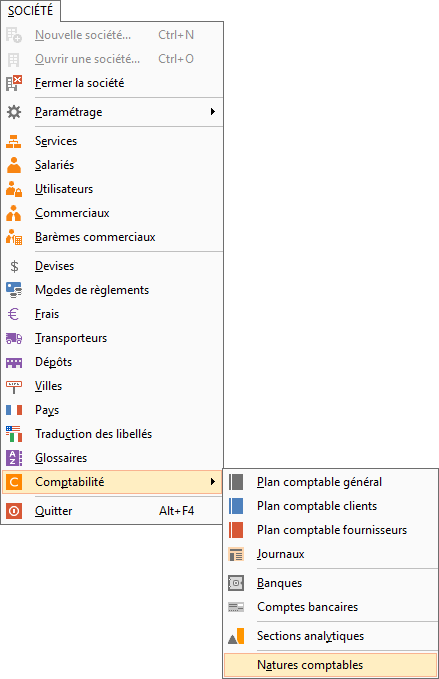
Task: Open Traduction des libellés
Action: [x=112, y=434]
